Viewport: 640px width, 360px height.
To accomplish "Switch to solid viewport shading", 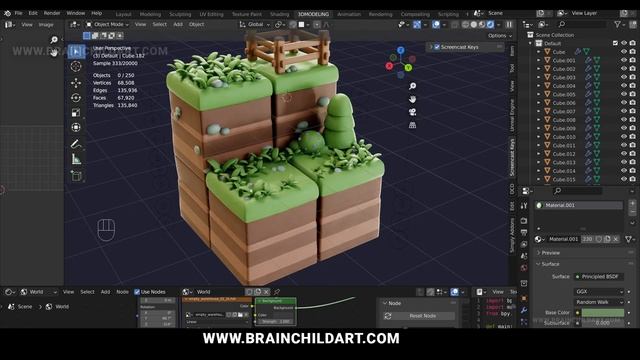I will [x=473, y=24].
